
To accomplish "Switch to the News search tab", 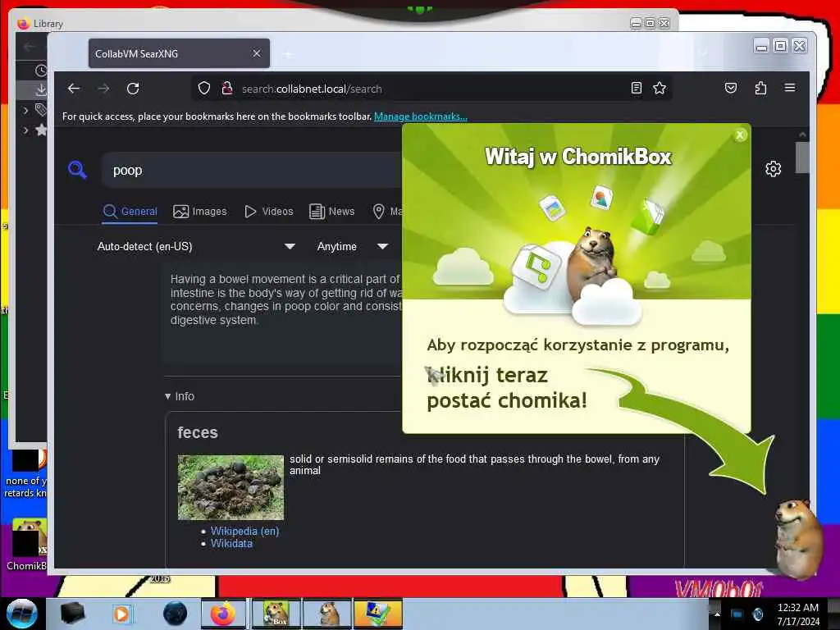I will point(332,211).
